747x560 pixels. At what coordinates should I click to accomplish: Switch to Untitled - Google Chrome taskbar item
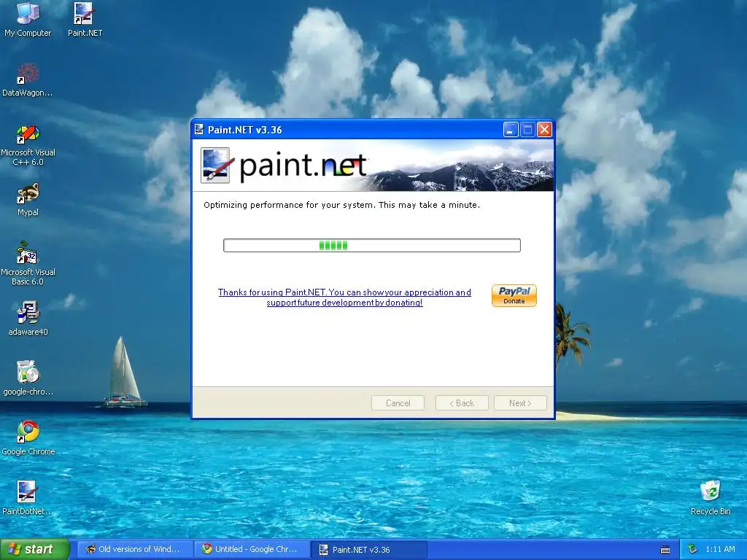(252, 549)
